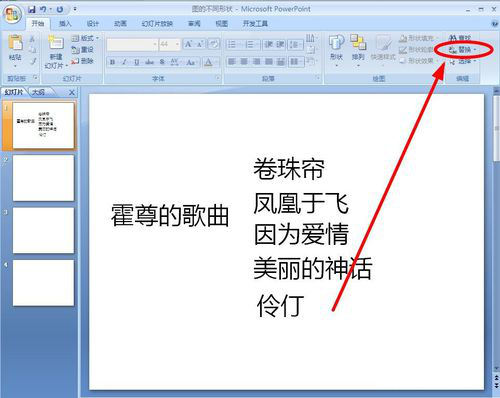The width and height of the screenshot is (500, 398).
Task: Click the Change Case (Aa) icon
Action: (191, 62)
